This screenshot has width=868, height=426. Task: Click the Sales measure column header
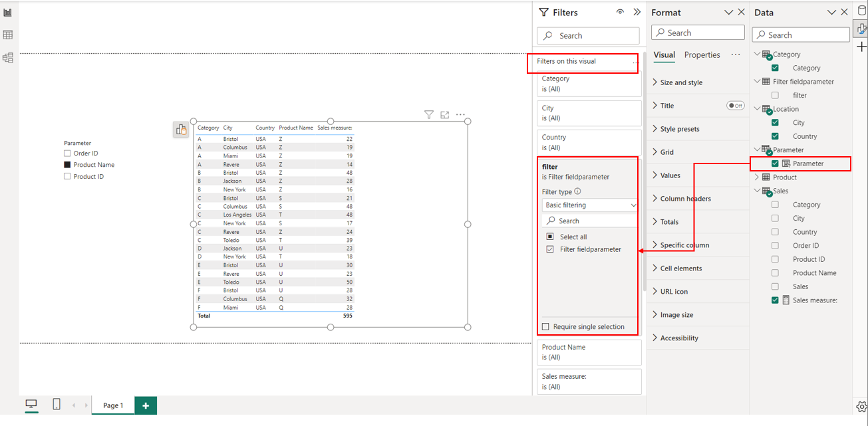pos(335,128)
